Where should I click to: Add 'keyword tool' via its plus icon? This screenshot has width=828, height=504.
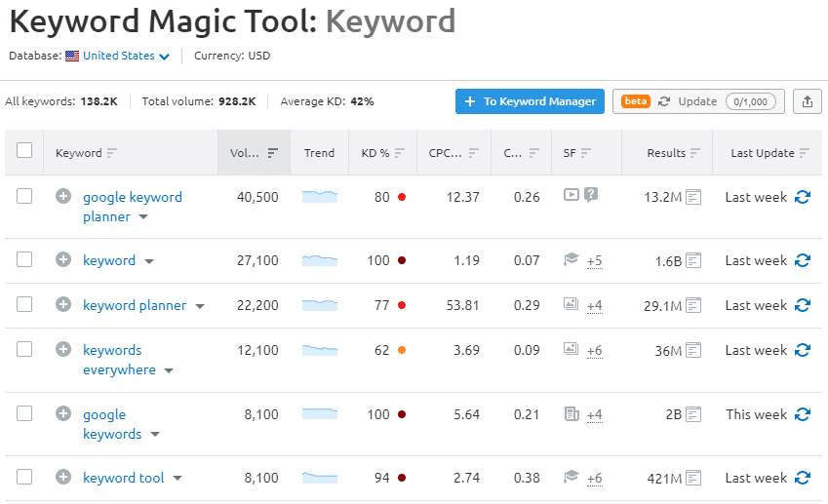tap(63, 477)
